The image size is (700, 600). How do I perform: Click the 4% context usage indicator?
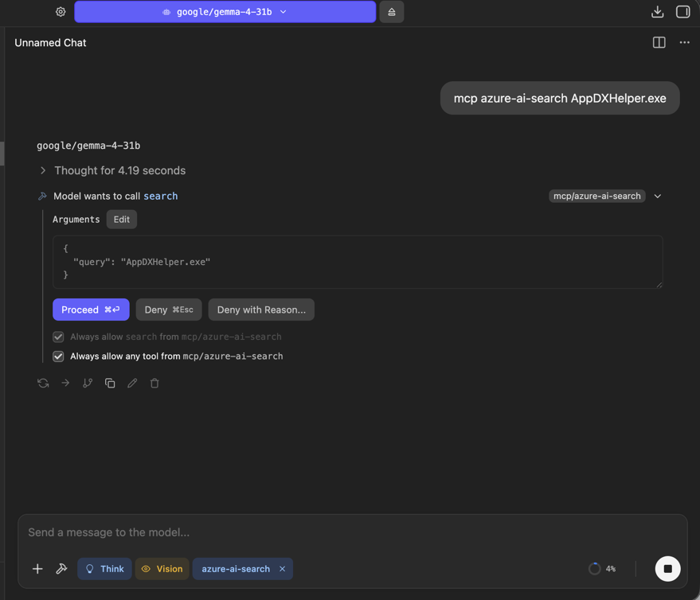(x=602, y=569)
